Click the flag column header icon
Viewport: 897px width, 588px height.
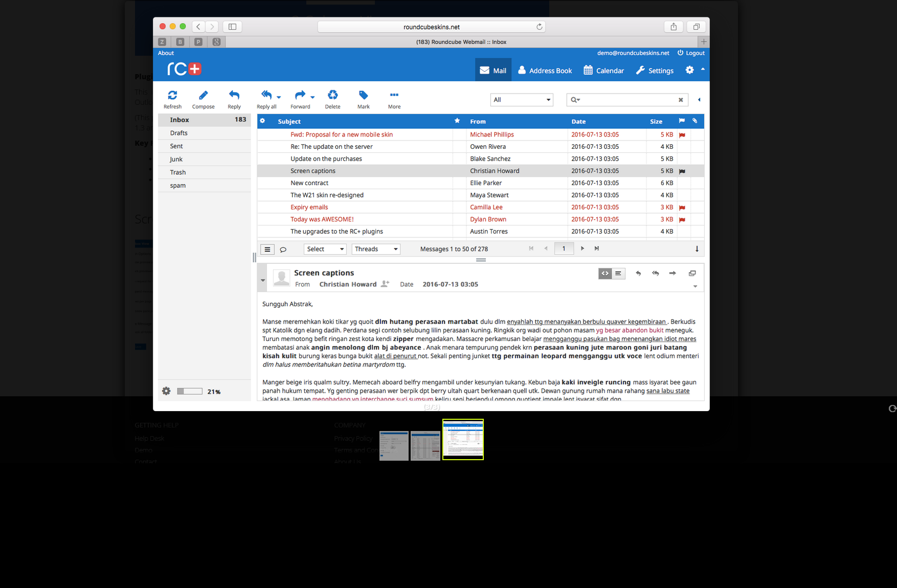click(682, 121)
